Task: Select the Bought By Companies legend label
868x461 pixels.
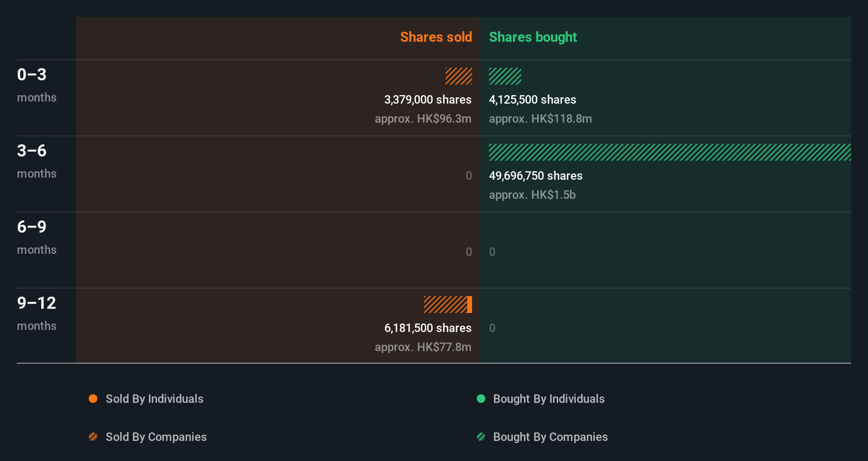Action: tap(550, 437)
